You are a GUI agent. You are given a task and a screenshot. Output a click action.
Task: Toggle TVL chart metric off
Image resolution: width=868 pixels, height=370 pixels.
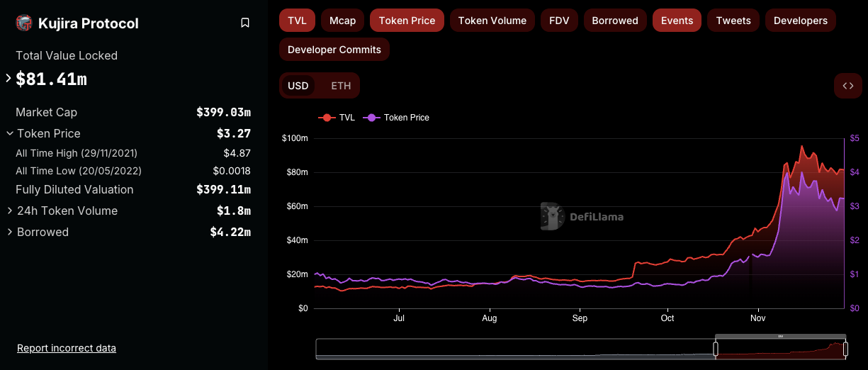tap(298, 21)
